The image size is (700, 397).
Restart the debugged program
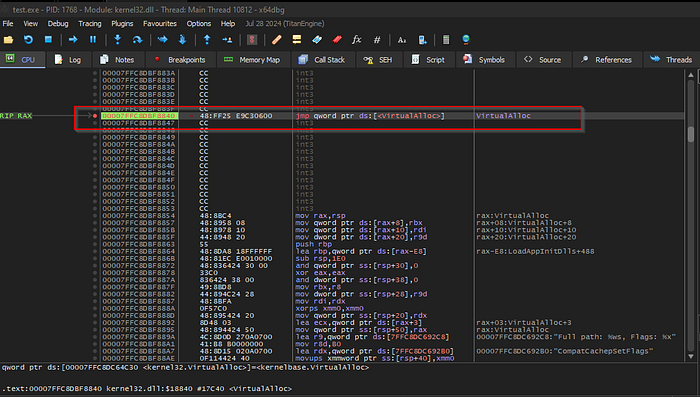tap(28, 40)
